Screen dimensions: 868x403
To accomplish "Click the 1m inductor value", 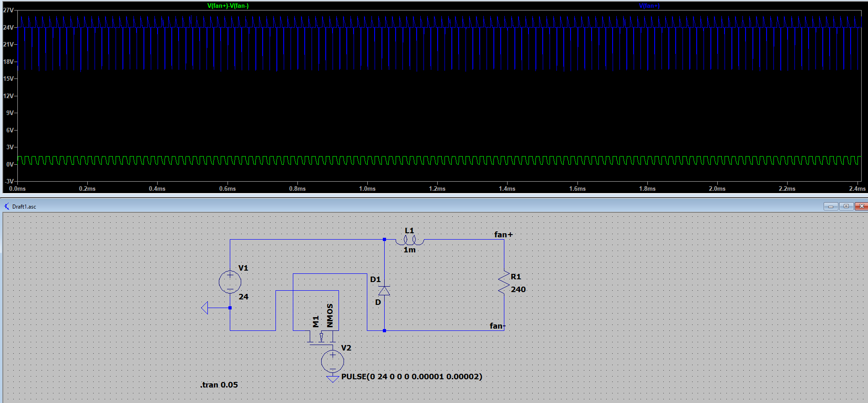I will pos(409,250).
